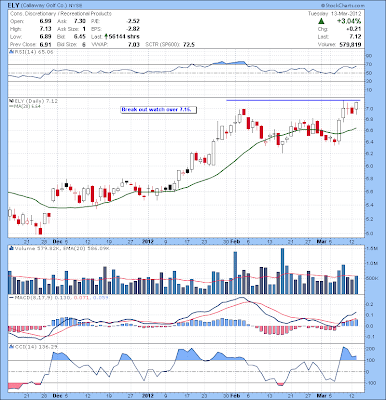Click the Chg value +0.21
This screenshot has width=386, height=400.
355,29
